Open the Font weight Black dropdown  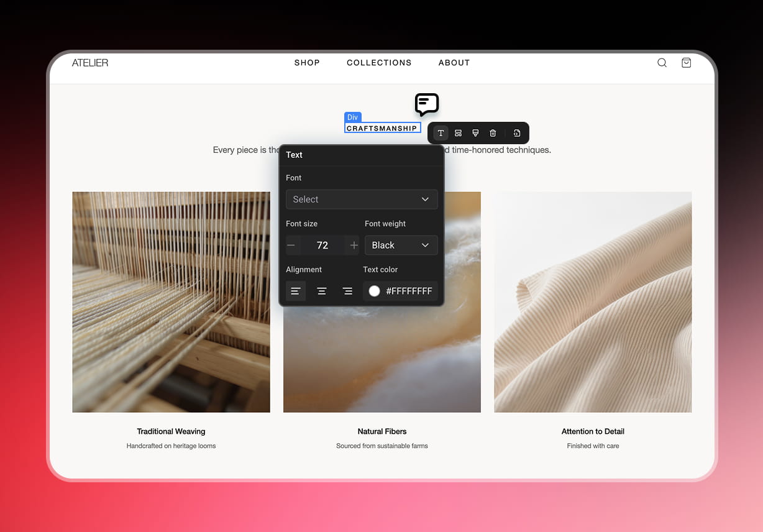click(401, 245)
